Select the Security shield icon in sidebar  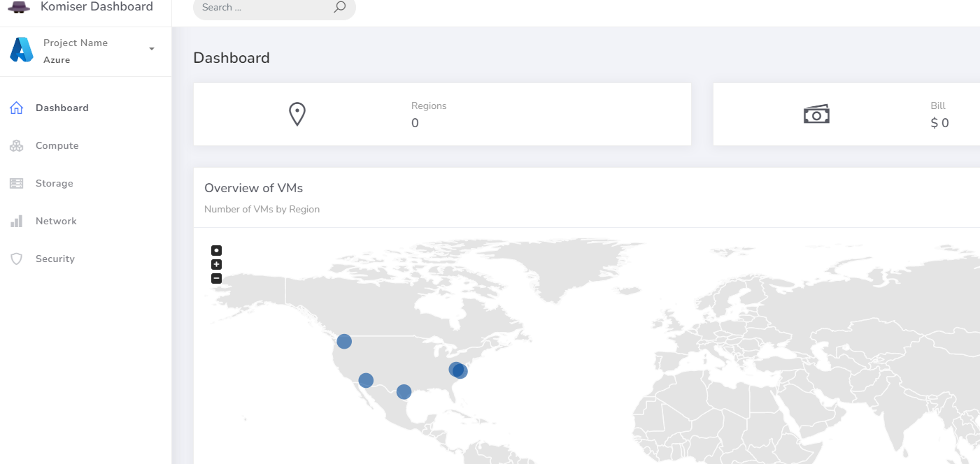[x=16, y=259]
